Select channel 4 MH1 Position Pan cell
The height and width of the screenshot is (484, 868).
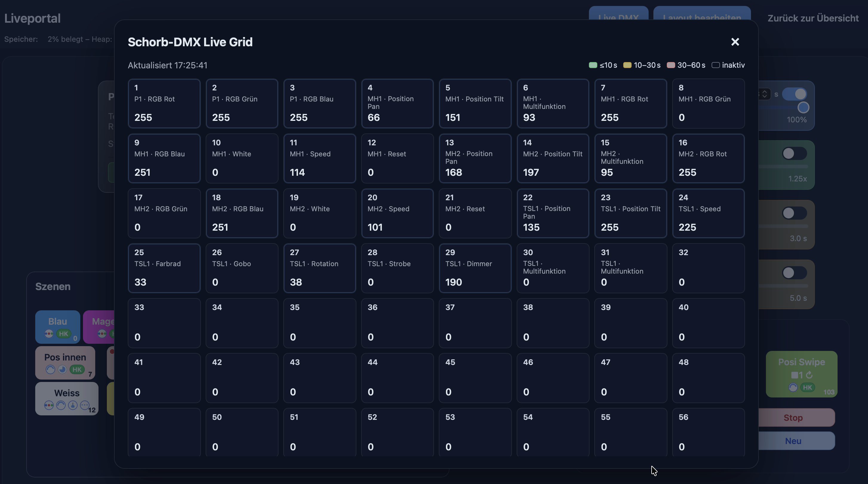[397, 104]
